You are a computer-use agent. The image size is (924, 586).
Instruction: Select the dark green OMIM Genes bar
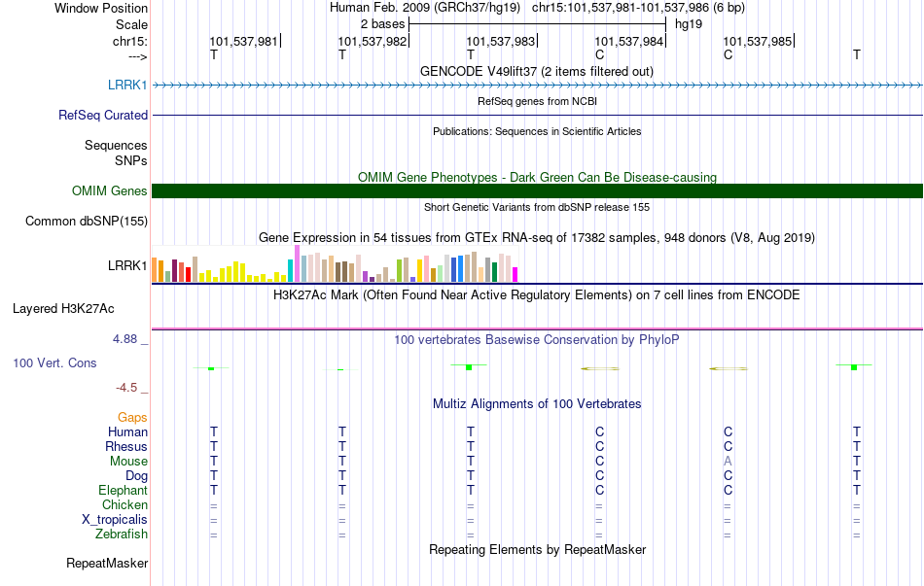click(x=537, y=190)
